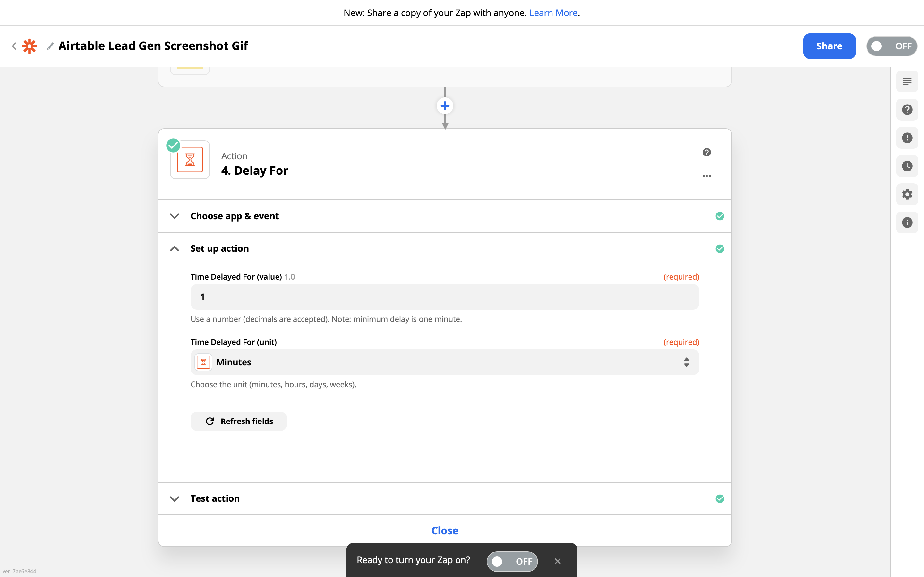This screenshot has height=577, width=924.
Task: Click the blue Share button
Action: tap(829, 46)
